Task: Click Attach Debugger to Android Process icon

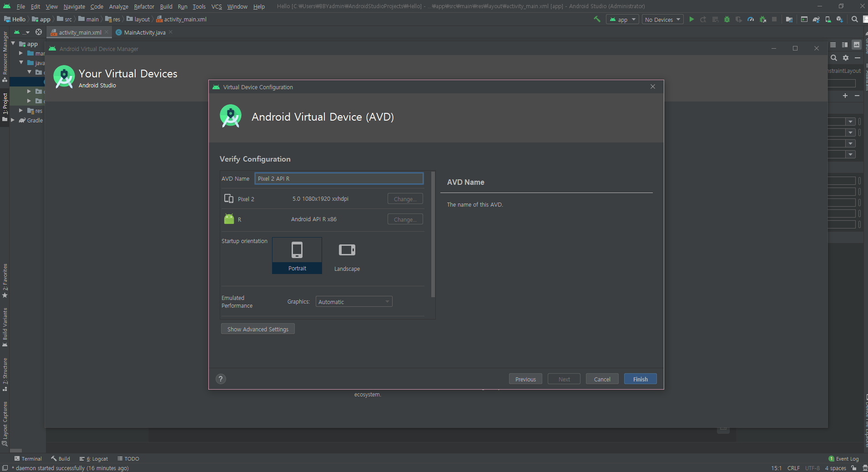Action: [x=763, y=19]
